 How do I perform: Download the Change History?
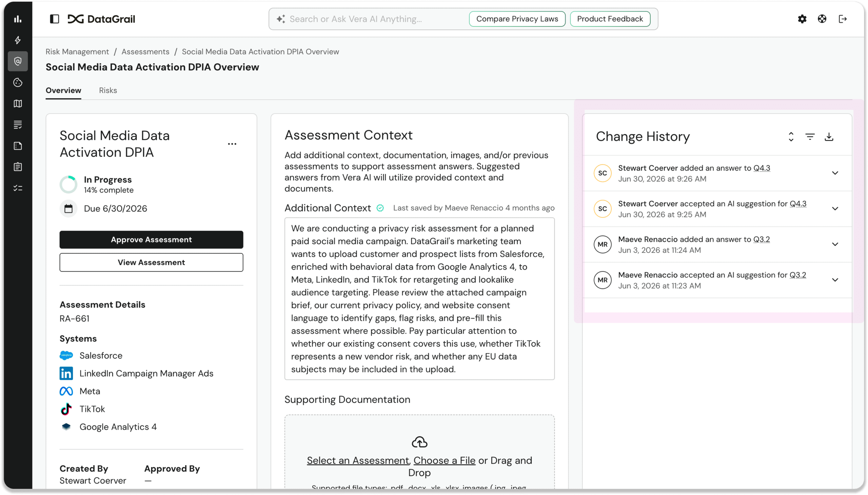click(x=829, y=137)
